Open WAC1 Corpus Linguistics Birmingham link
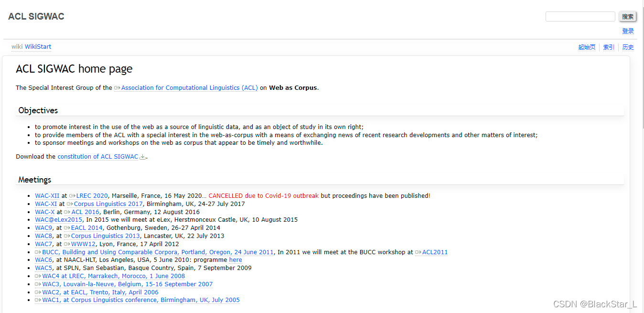 [141, 300]
